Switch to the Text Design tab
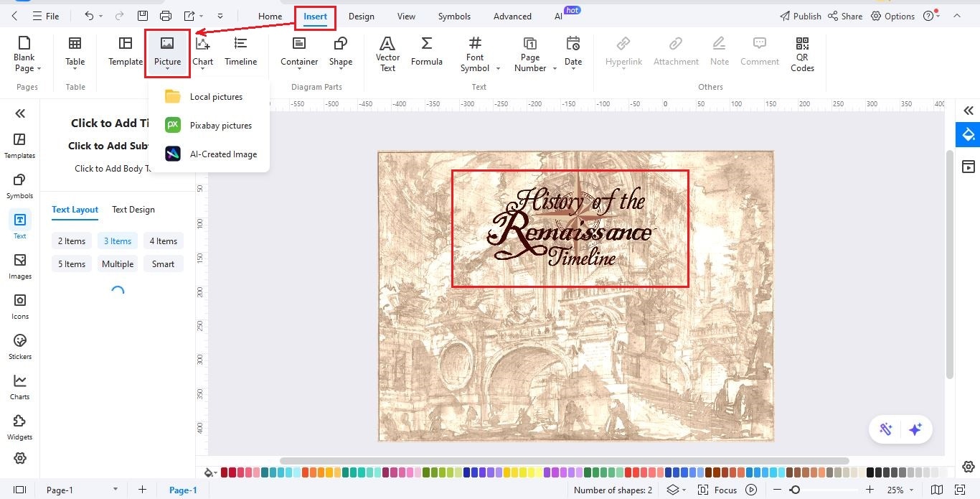 point(133,210)
